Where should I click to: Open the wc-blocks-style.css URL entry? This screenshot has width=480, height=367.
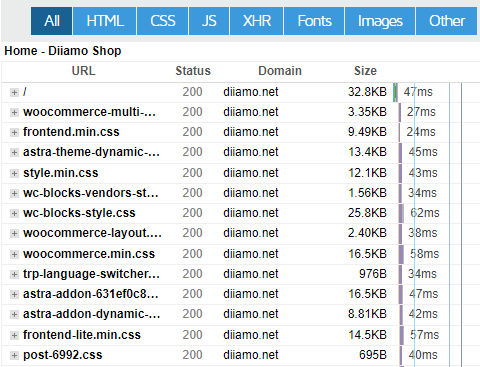(79, 213)
